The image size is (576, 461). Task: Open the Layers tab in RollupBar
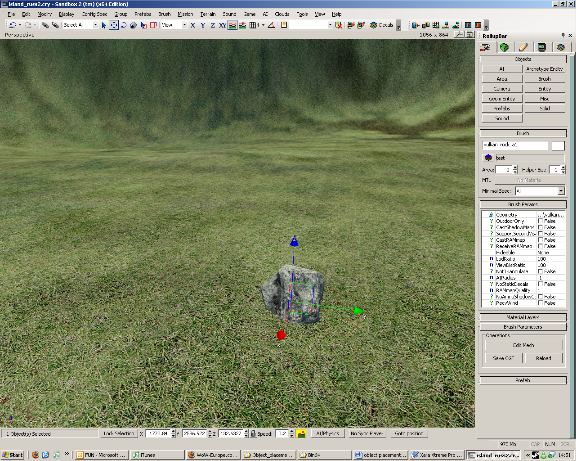click(561, 47)
